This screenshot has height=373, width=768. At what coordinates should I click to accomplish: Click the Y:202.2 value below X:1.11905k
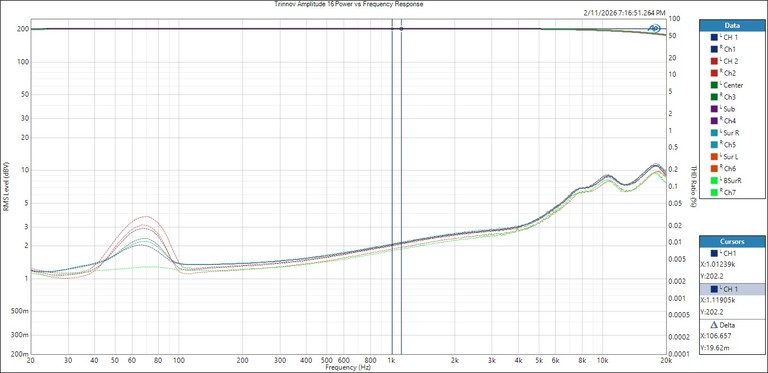coord(711,311)
